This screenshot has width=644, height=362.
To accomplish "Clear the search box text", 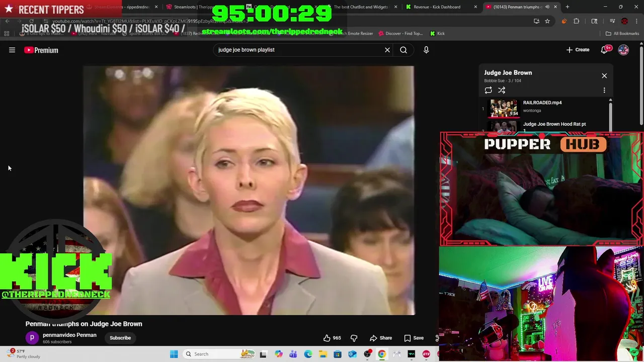I will [x=387, y=50].
